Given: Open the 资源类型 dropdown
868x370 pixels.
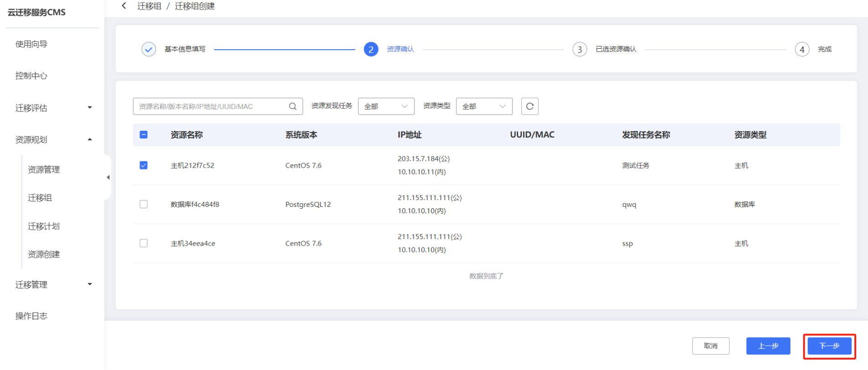Looking at the screenshot, I should [x=484, y=106].
